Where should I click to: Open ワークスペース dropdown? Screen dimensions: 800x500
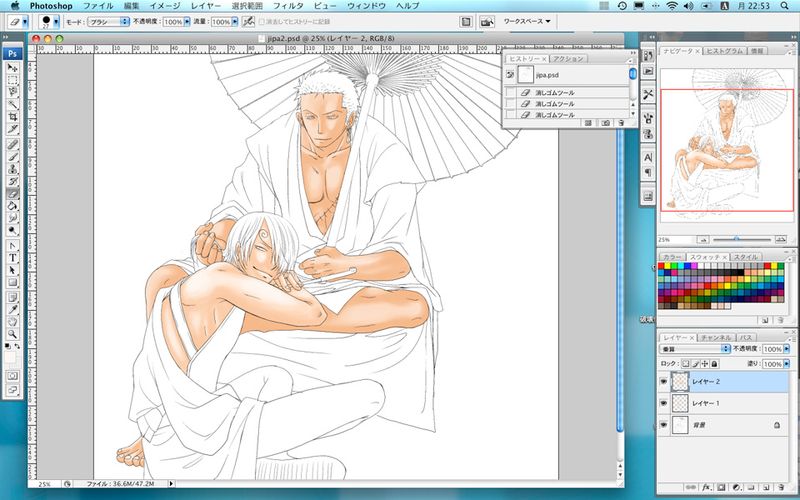[x=528, y=21]
